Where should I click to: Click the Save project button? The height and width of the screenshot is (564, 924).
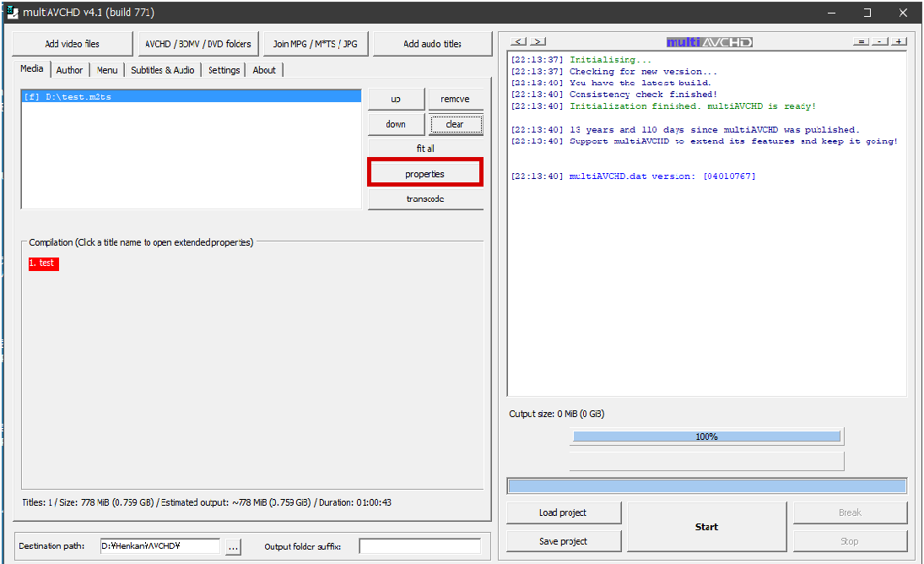pyautogui.click(x=564, y=541)
